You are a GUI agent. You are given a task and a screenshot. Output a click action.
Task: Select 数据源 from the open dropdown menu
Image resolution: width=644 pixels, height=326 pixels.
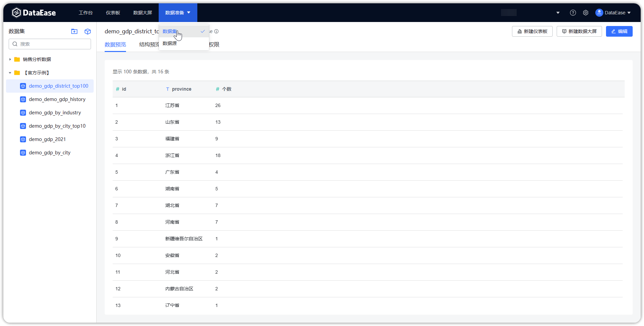pyautogui.click(x=169, y=43)
